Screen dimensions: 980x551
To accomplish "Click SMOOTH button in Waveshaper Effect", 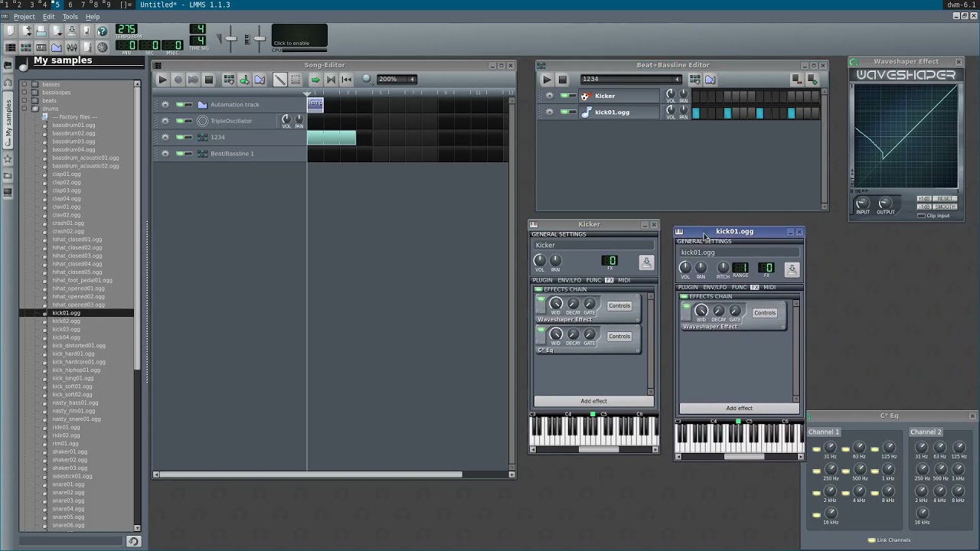I will (946, 207).
